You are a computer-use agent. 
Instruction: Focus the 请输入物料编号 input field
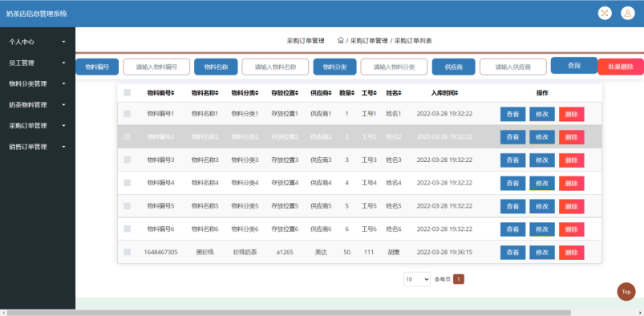coord(156,67)
